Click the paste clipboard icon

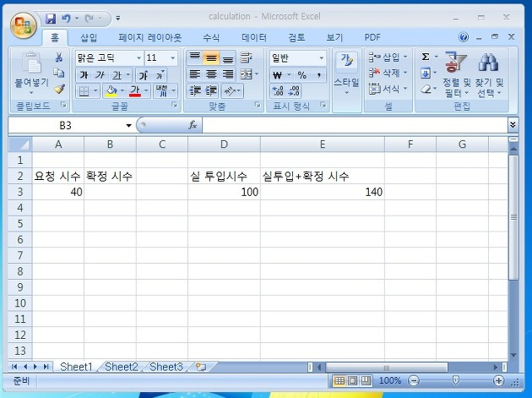pyautogui.click(x=31, y=63)
